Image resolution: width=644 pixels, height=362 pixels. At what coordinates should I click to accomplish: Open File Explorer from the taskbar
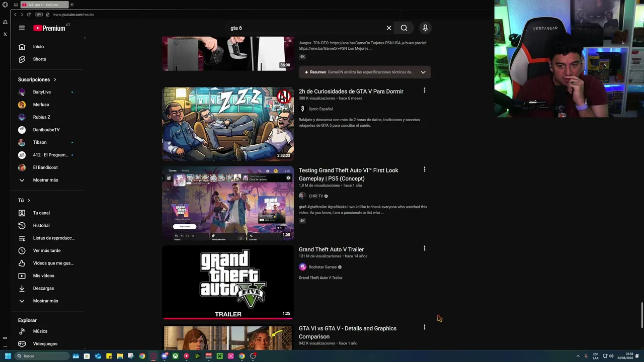(120, 356)
